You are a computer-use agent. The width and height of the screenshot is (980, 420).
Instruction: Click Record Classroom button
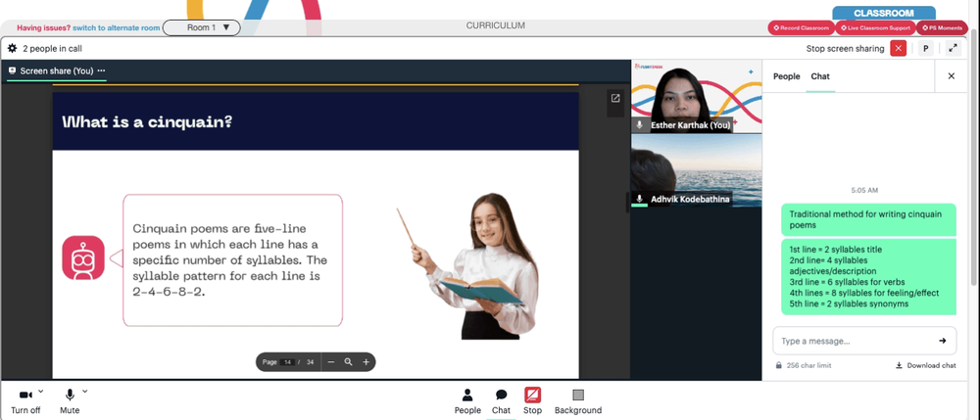(802, 28)
